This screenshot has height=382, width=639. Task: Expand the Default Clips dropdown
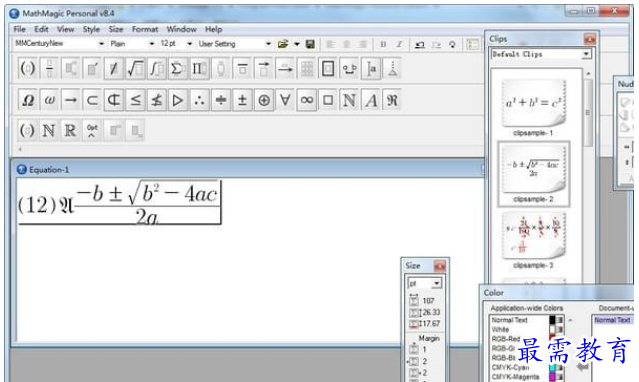pos(541,54)
